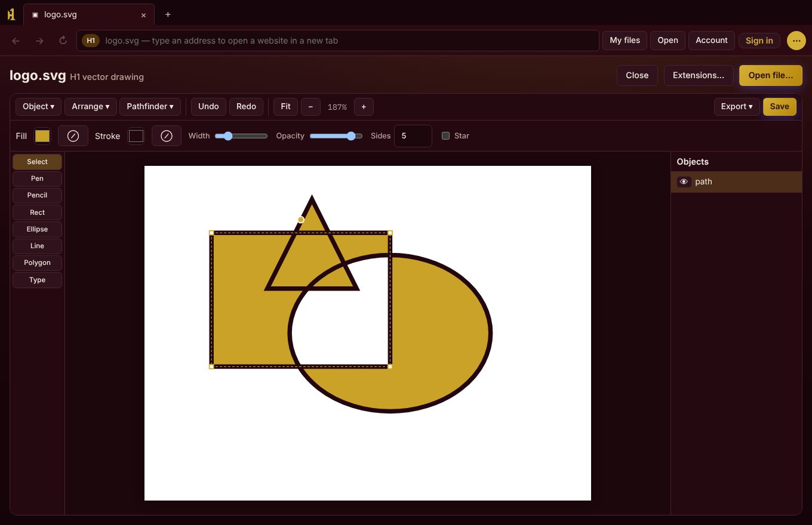
Task: Open the Extensions... dialog
Action: tap(699, 76)
